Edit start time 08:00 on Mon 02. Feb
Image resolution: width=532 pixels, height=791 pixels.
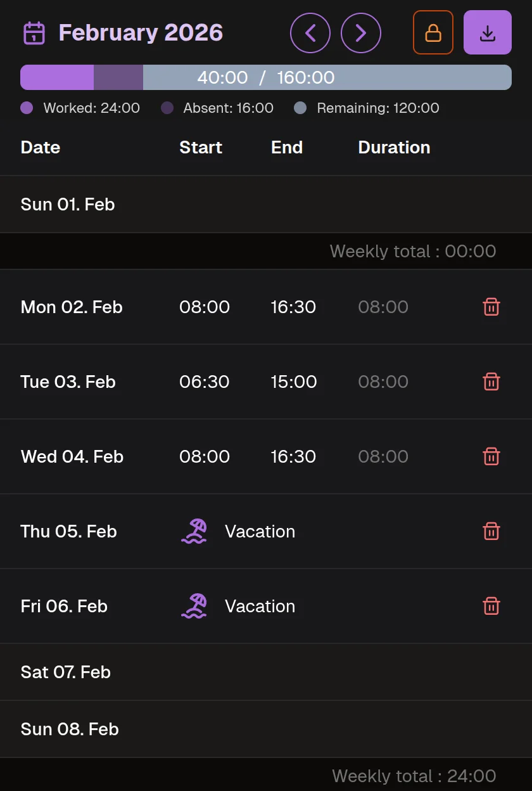click(x=205, y=307)
